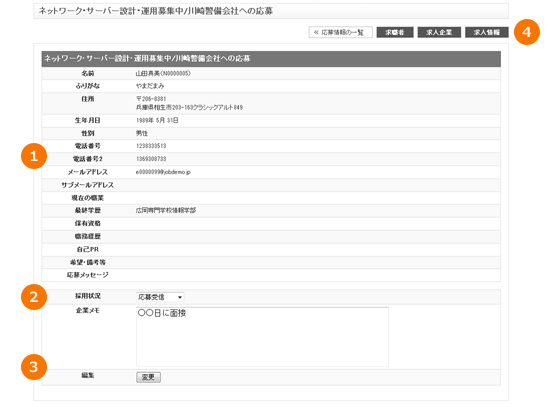Image resolution: width=550 pixels, height=407 pixels.
Task: Click the orange number 1 marker
Action: 34,156
